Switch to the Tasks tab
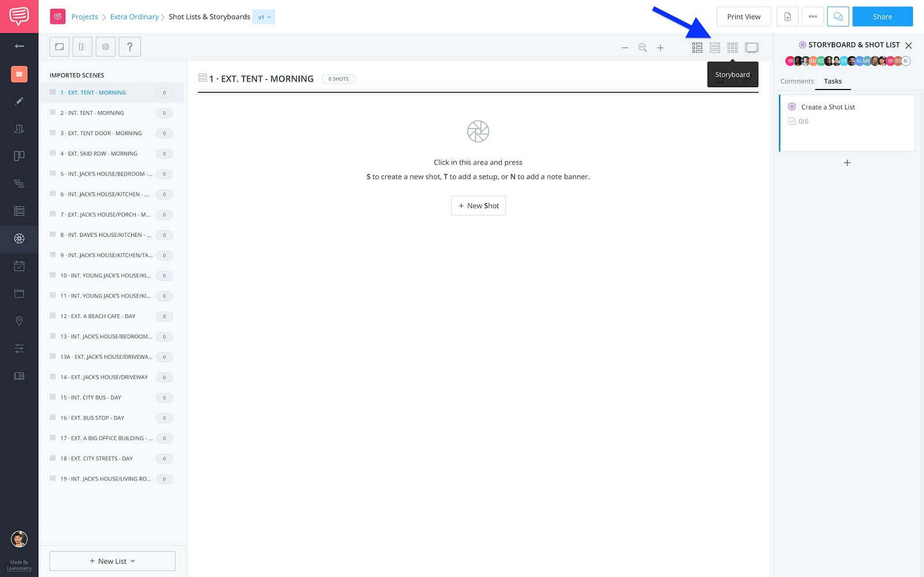The width and height of the screenshot is (924, 577). click(x=833, y=81)
